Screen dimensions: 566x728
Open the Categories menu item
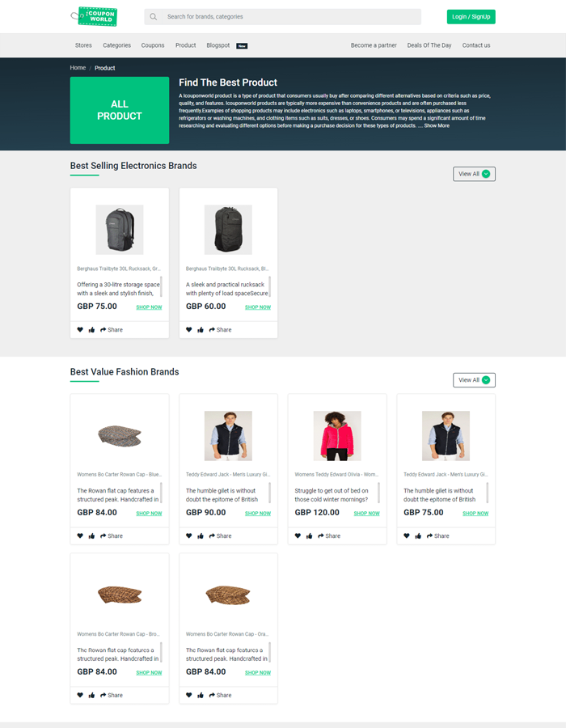click(x=117, y=45)
